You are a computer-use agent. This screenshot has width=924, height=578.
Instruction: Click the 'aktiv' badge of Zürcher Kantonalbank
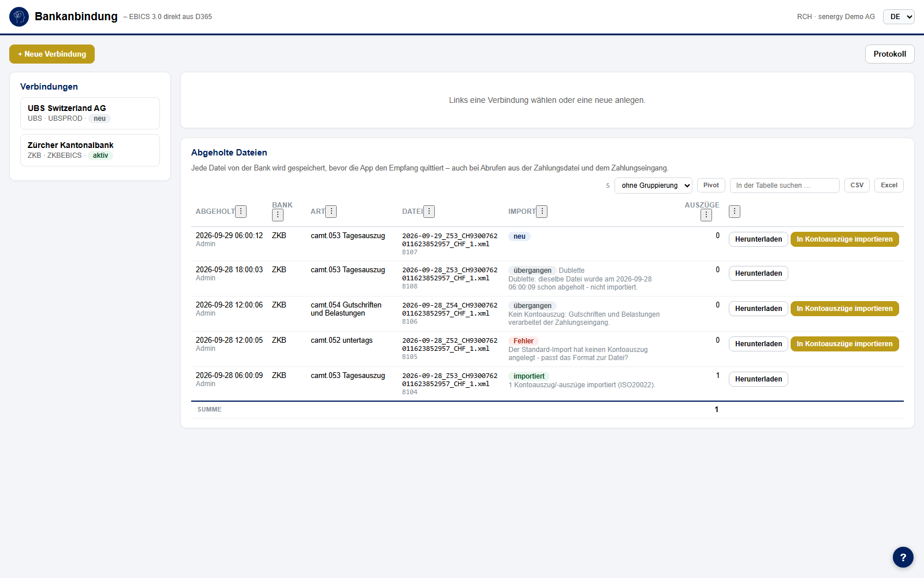pyautogui.click(x=100, y=155)
